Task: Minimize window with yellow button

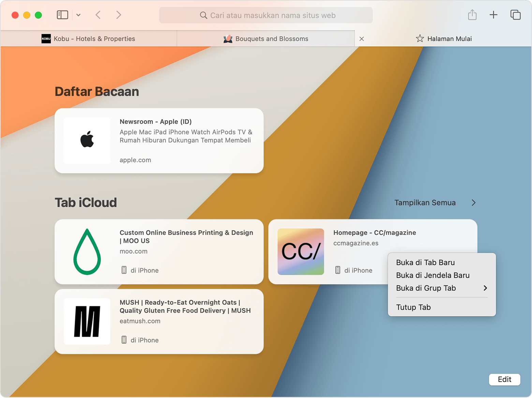Action: (x=27, y=15)
